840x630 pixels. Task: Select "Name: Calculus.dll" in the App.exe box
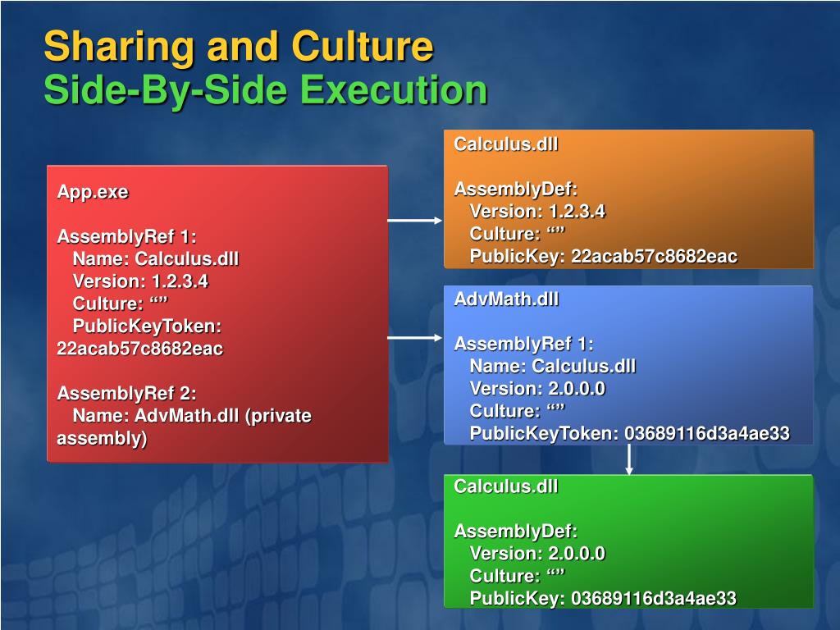coord(155,258)
